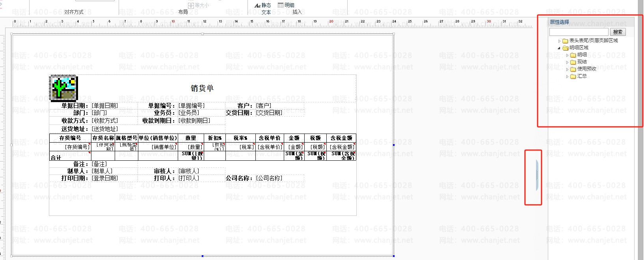Collapse the 明细区域 tree node
The width and height of the screenshot is (644, 260).
coord(559,48)
